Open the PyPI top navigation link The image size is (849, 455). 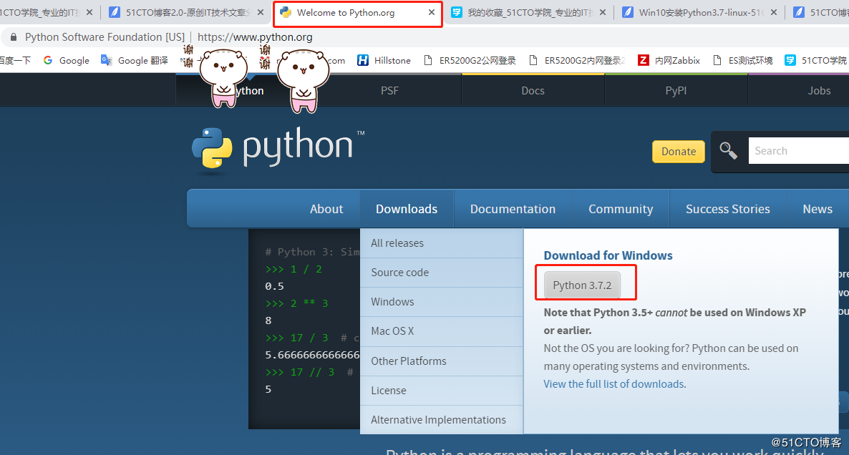click(676, 90)
